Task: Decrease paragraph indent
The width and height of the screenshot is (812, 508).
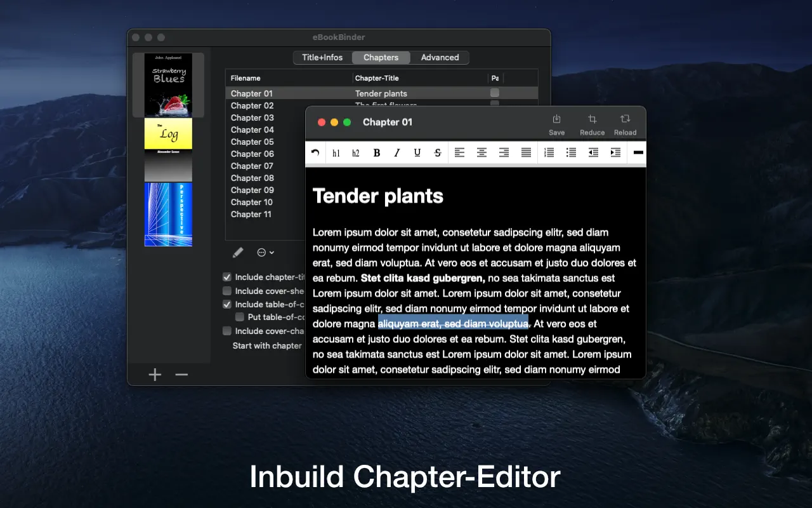Action: coord(593,152)
